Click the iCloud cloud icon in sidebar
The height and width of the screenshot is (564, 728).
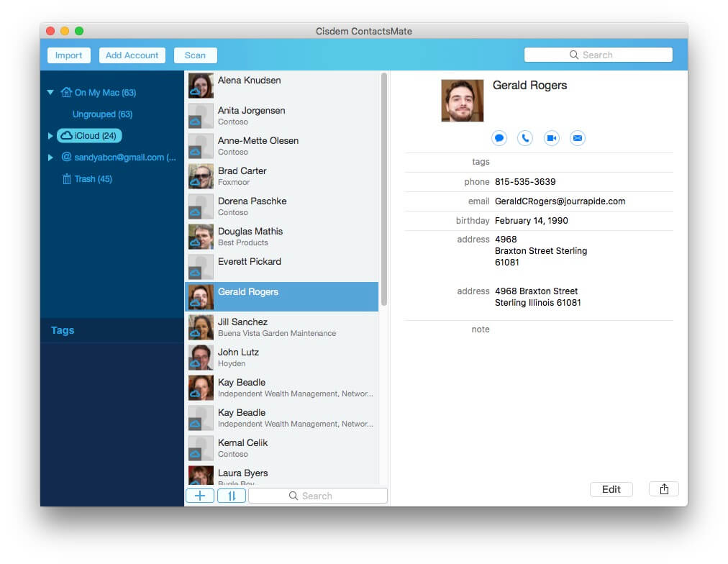pyautogui.click(x=67, y=135)
